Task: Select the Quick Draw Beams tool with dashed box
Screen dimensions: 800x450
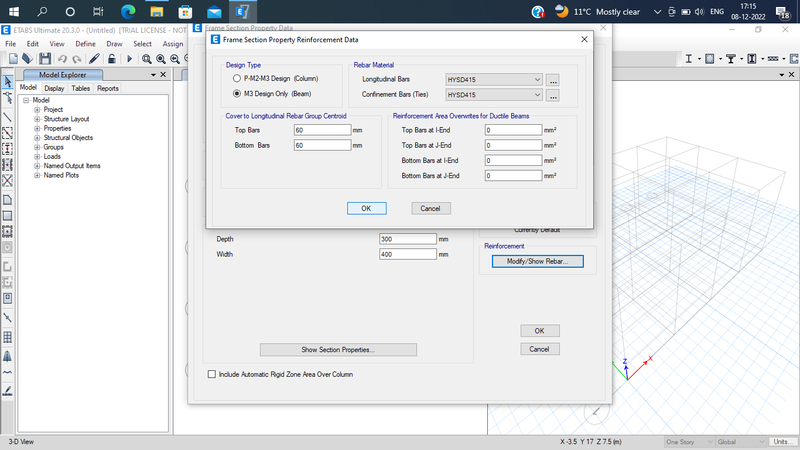Action: click(x=8, y=133)
